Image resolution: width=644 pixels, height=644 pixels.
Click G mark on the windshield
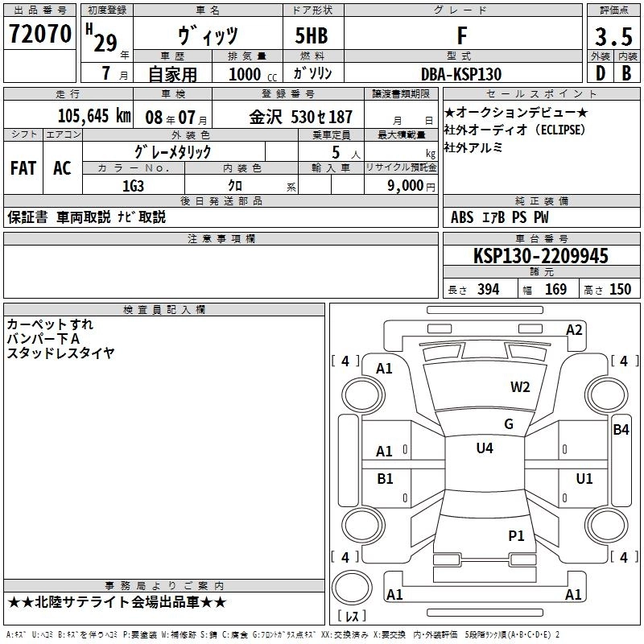(x=509, y=424)
